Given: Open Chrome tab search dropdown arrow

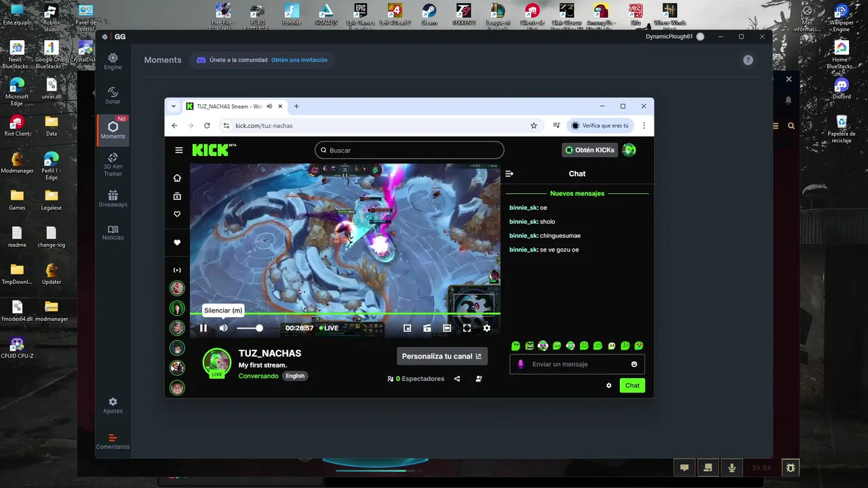Looking at the screenshot, I should [x=174, y=106].
